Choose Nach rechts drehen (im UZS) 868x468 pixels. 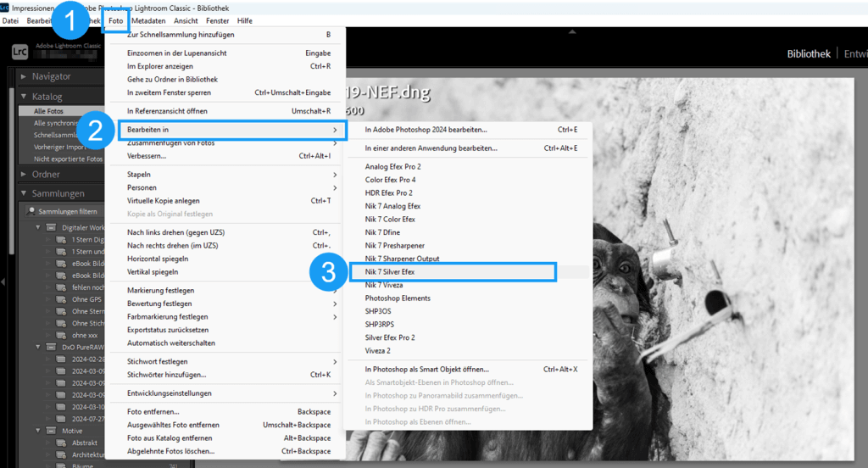pyautogui.click(x=225, y=246)
